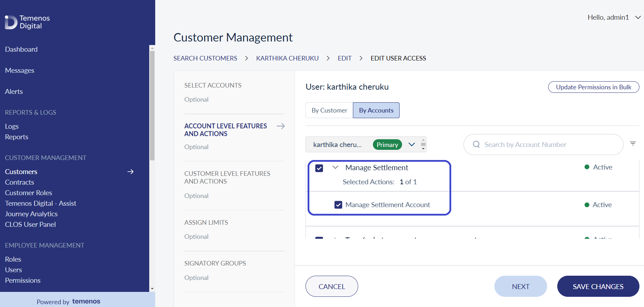
Task: Go to EDIT breadcrumb
Action: 344,58
